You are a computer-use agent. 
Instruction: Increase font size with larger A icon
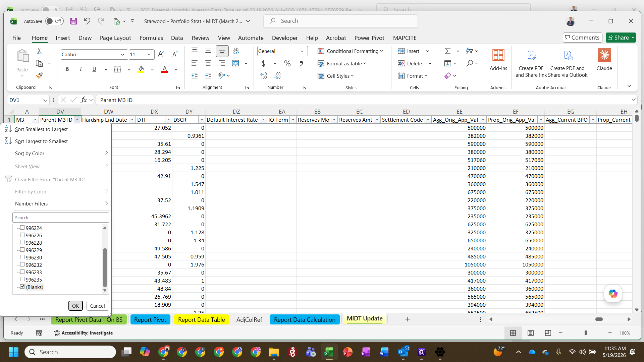pyautogui.click(x=161, y=54)
